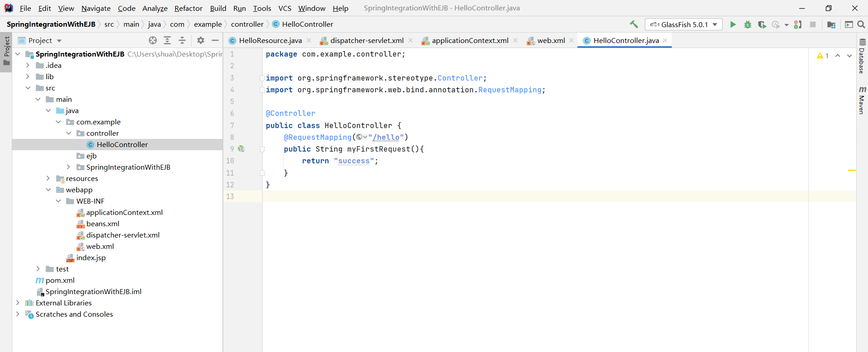
Task: Close the HelloController.java tab
Action: (x=665, y=40)
